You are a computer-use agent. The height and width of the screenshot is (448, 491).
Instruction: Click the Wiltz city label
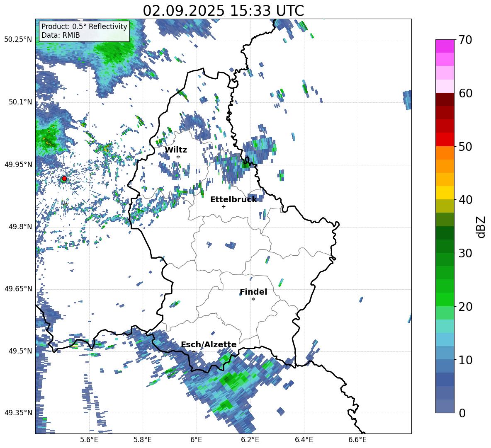(x=176, y=150)
